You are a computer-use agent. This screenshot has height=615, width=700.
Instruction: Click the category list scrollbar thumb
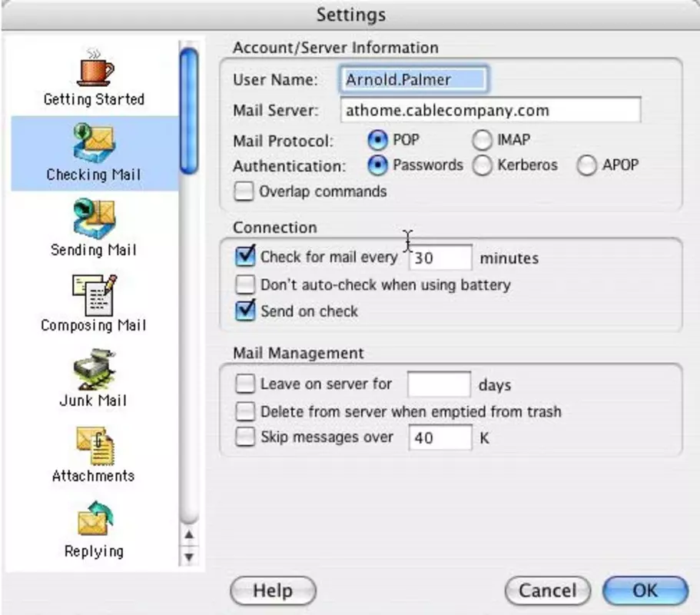click(x=189, y=111)
